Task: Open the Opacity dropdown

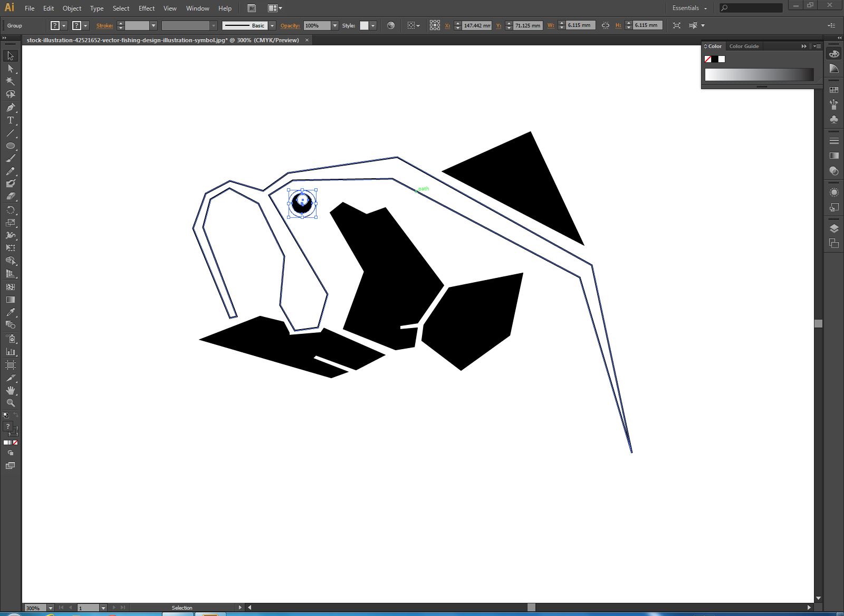Action: [x=334, y=25]
